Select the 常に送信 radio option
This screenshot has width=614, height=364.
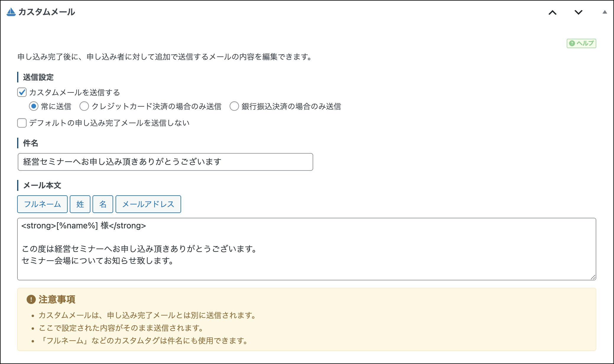[34, 106]
